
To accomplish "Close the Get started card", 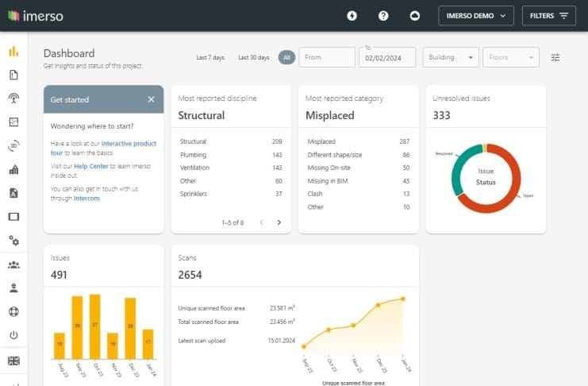I will click(151, 99).
